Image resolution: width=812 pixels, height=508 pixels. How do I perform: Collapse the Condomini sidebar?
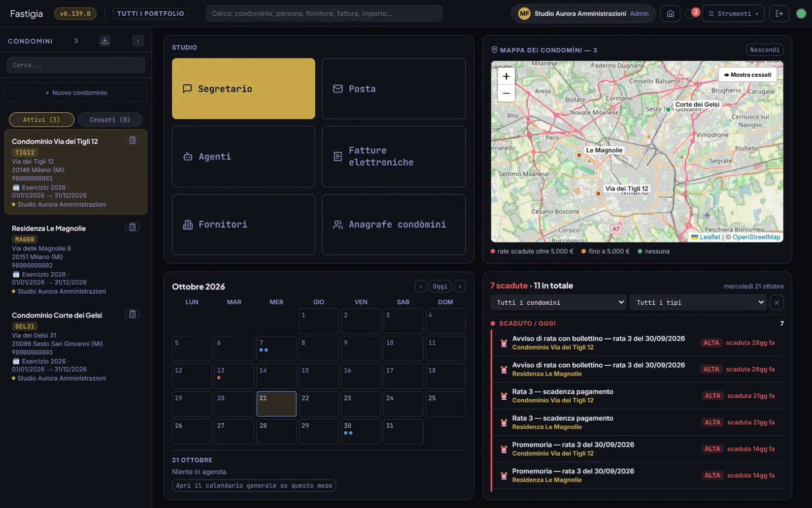pos(138,41)
